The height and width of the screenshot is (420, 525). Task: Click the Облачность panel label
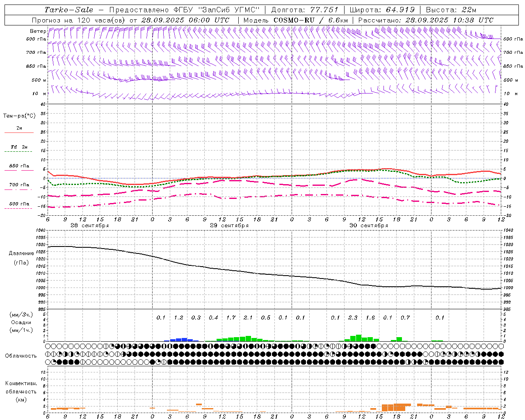(21, 356)
